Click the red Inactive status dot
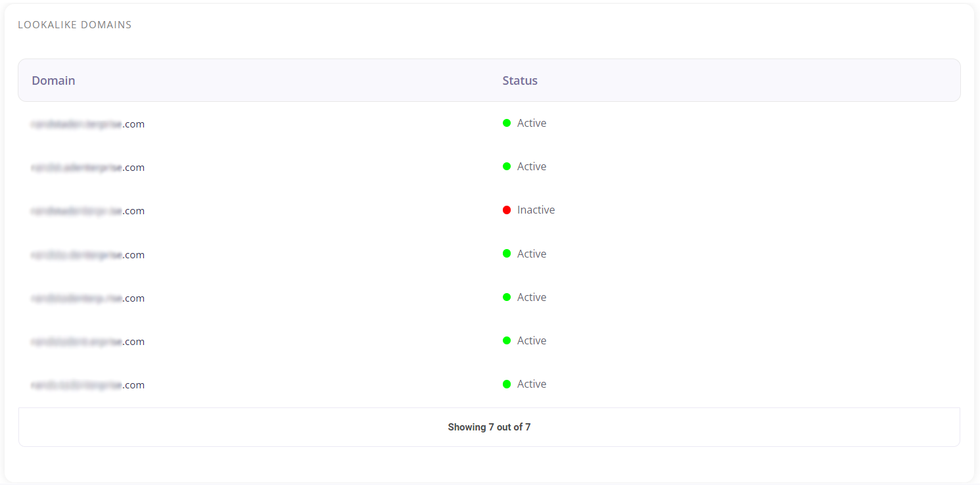The width and height of the screenshot is (980, 485). [x=507, y=210]
